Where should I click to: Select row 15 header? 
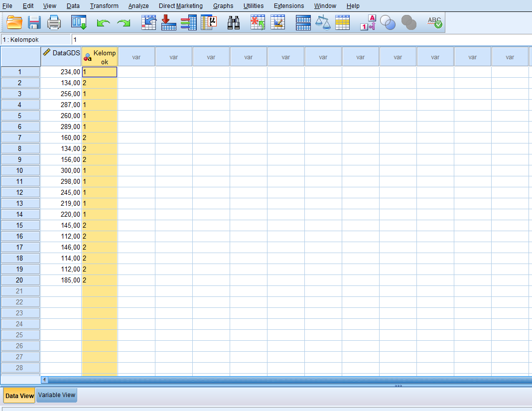tap(20, 225)
